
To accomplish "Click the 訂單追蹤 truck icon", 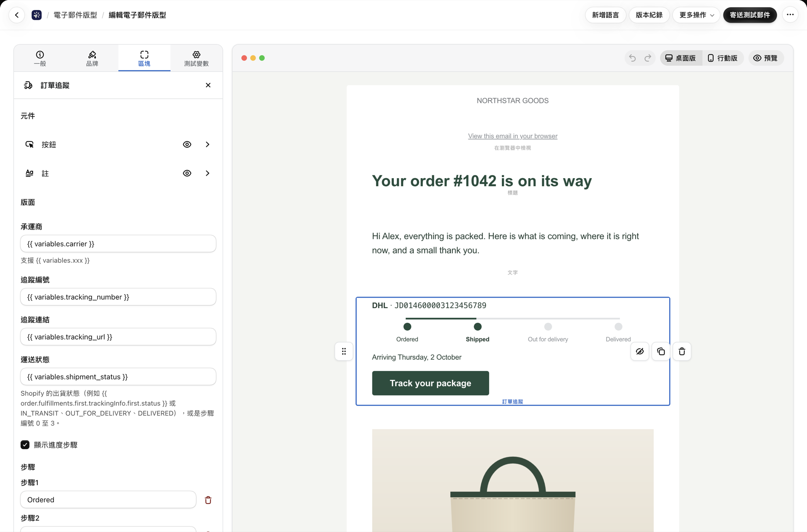I will tap(28, 85).
